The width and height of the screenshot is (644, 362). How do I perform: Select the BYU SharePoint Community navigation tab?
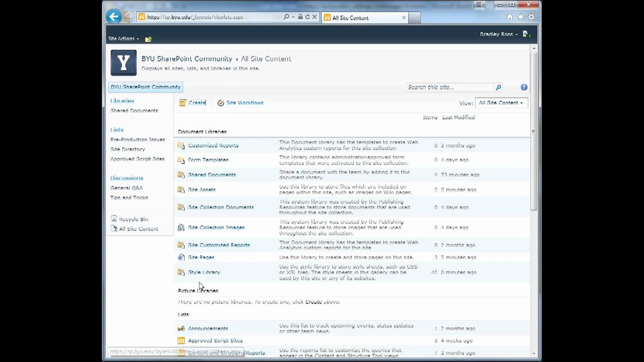tap(145, 87)
